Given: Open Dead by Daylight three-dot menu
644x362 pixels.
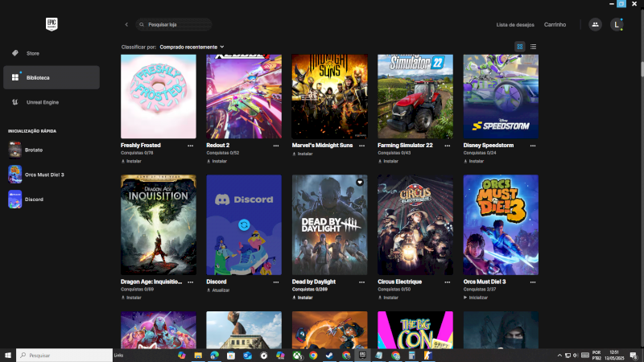Looking at the screenshot, I should click(361, 282).
